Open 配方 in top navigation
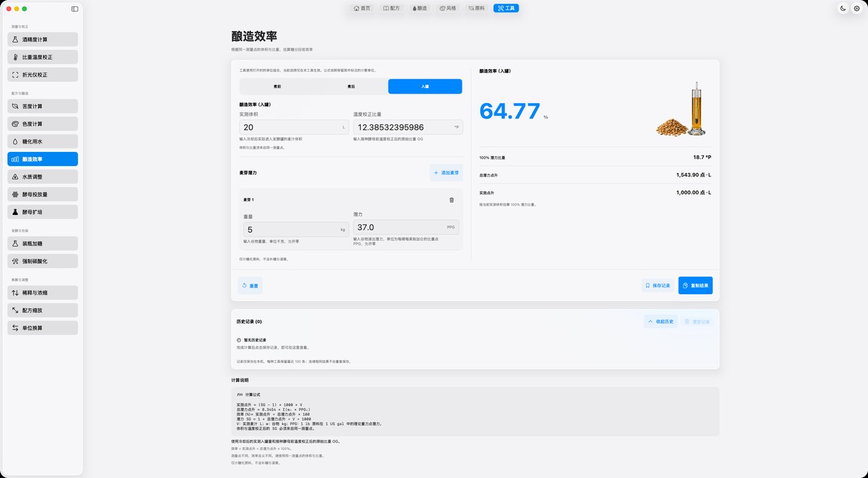The width and height of the screenshot is (868, 478). 391,8
